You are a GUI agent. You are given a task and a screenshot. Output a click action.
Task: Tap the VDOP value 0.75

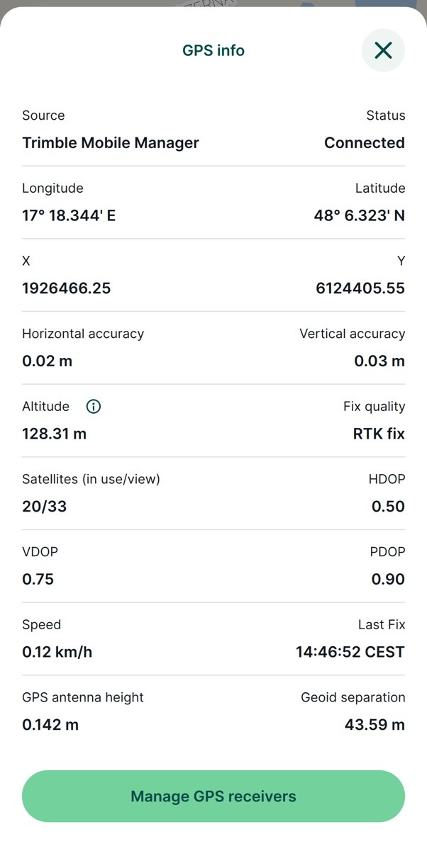38,580
